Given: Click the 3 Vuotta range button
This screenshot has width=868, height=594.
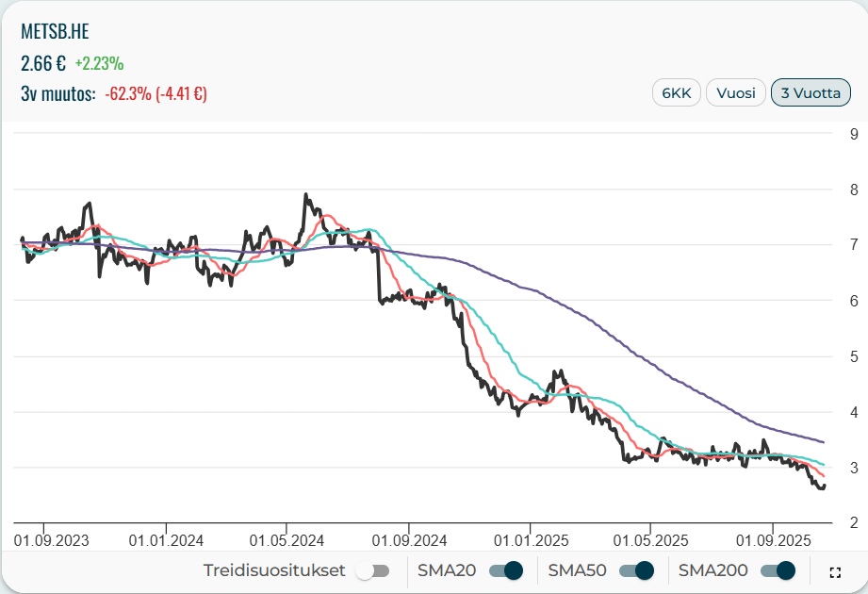Looking at the screenshot, I should click(811, 93).
